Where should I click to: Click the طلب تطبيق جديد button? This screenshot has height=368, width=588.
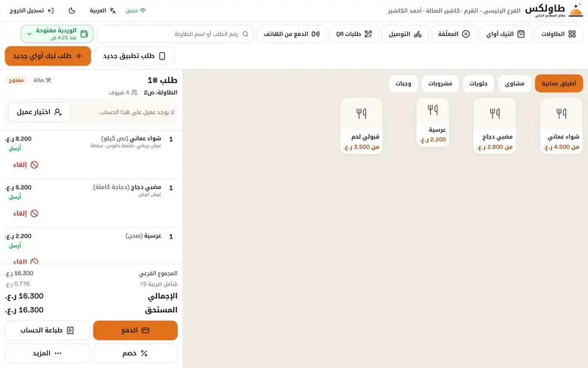[x=135, y=56]
